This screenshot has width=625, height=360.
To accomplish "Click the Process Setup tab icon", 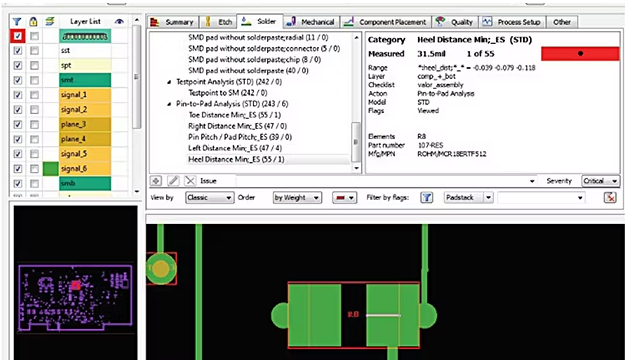I will pos(487,22).
